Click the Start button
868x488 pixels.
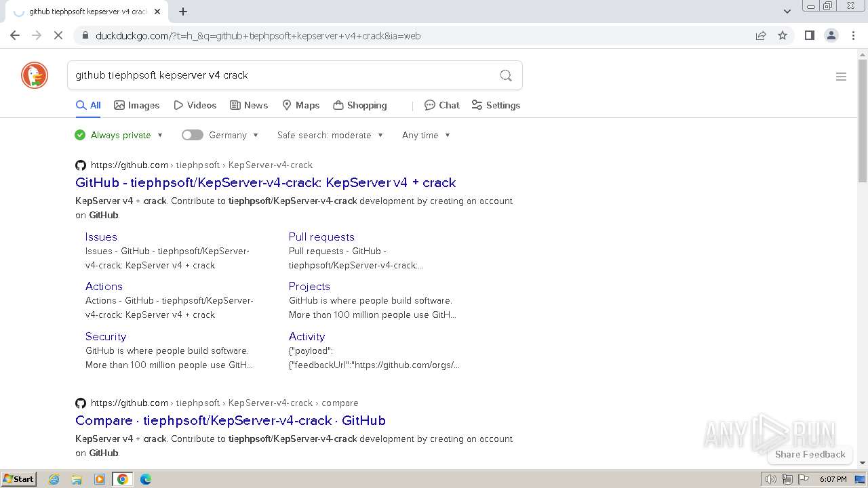click(x=18, y=479)
